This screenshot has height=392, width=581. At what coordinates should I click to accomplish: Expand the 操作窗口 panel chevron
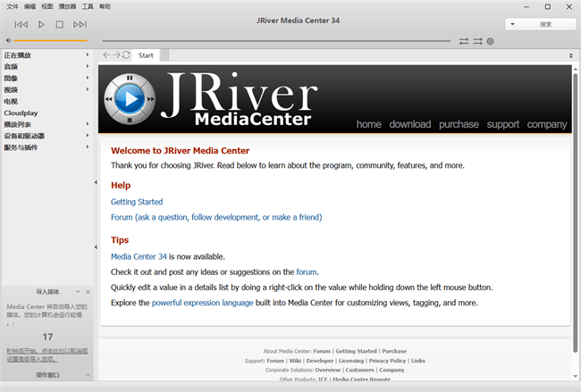tap(87, 375)
